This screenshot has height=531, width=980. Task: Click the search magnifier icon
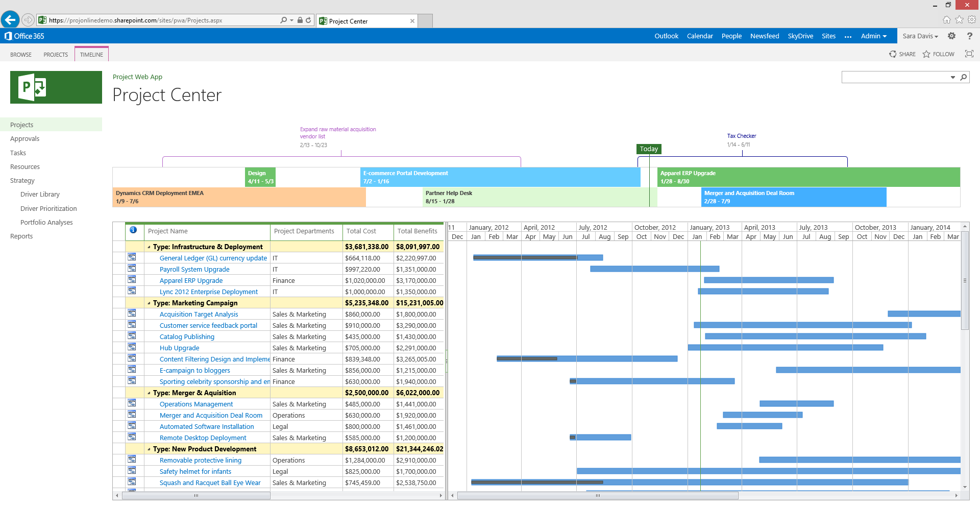963,78
